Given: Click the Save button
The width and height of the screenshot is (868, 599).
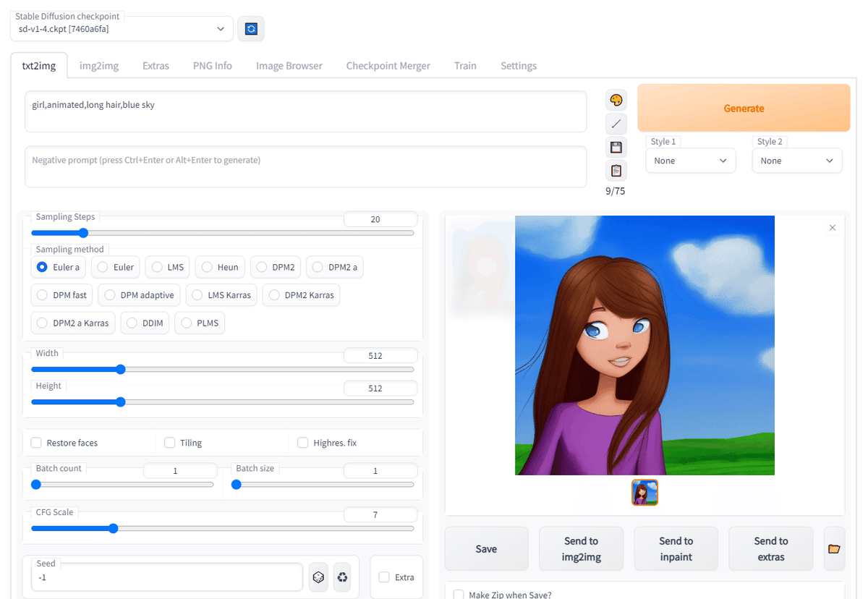Looking at the screenshot, I should click(486, 549).
